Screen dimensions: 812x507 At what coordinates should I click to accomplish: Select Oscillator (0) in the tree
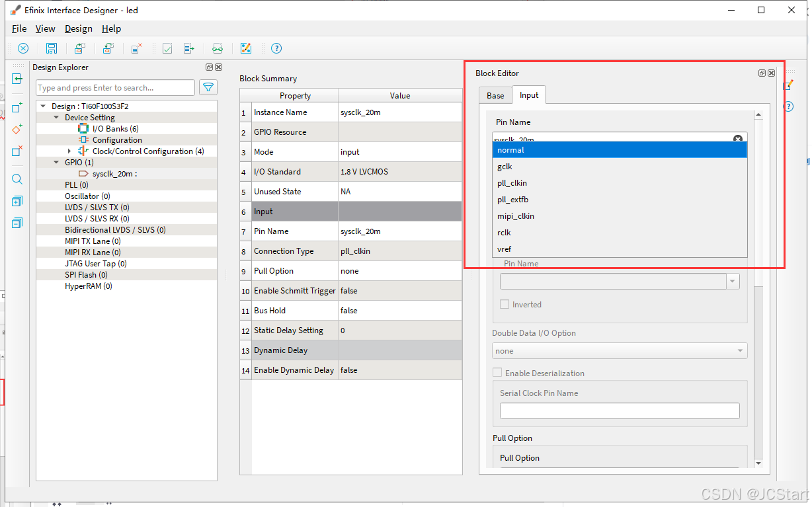[x=87, y=196]
